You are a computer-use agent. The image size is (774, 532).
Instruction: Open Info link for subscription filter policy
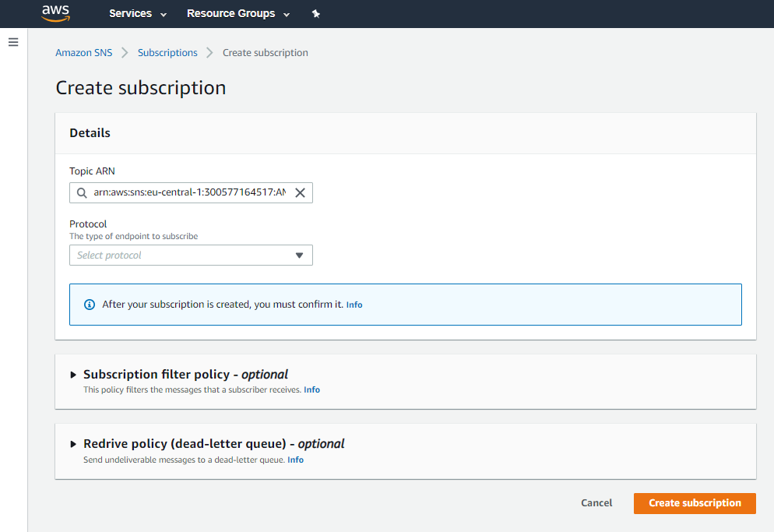tap(311, 389)
